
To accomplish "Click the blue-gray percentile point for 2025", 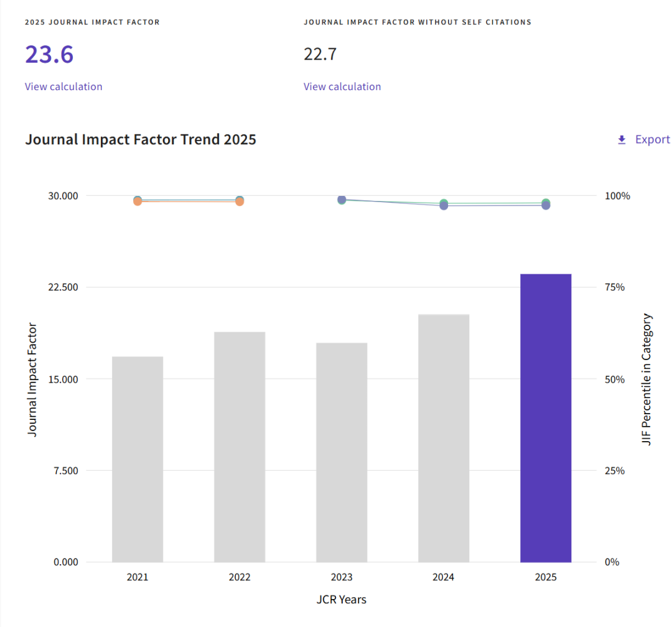I will (546, 205).
